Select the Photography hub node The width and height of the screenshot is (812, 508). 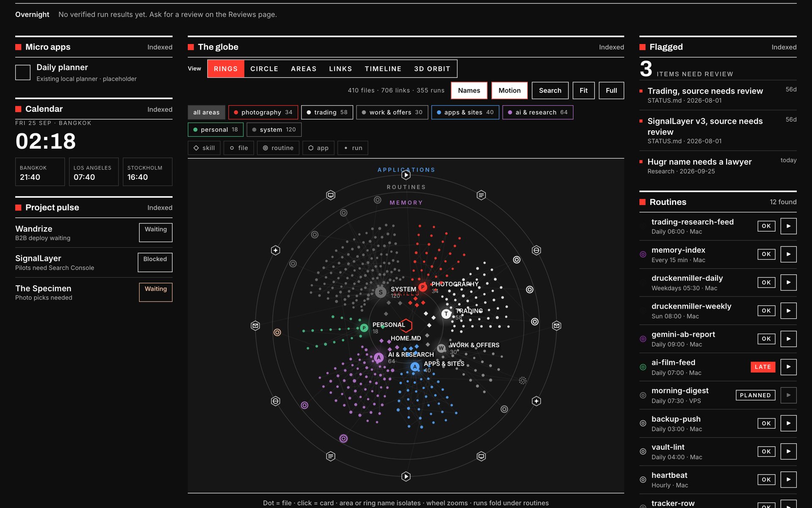tap(422, 287)
